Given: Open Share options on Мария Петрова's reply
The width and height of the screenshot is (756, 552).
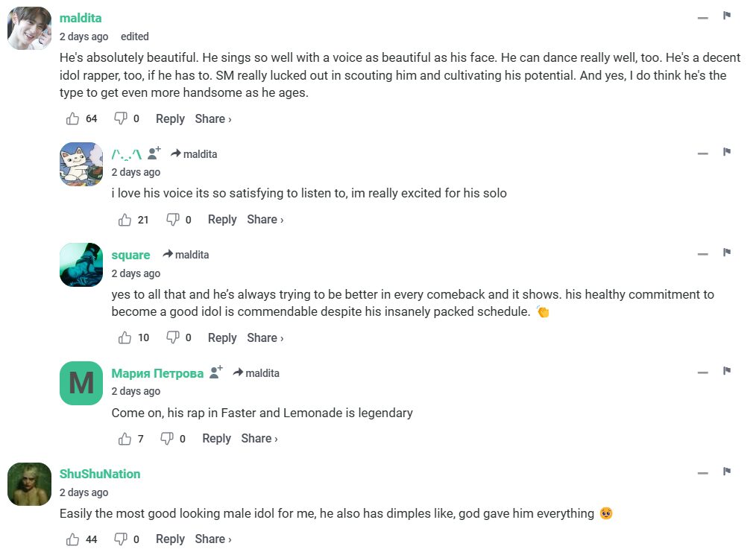Looking at the screenshot, I should 259,439.
